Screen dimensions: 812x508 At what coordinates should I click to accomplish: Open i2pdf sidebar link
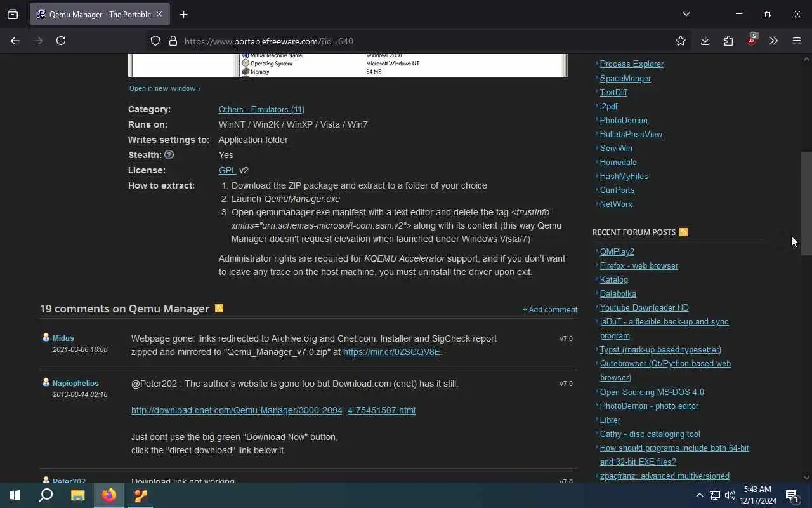[x=608, y=106]
